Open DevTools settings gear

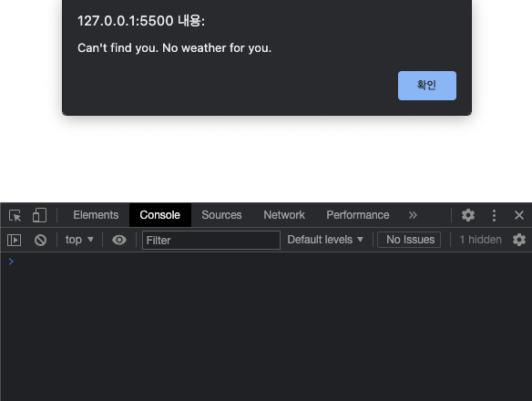(468, 215)
